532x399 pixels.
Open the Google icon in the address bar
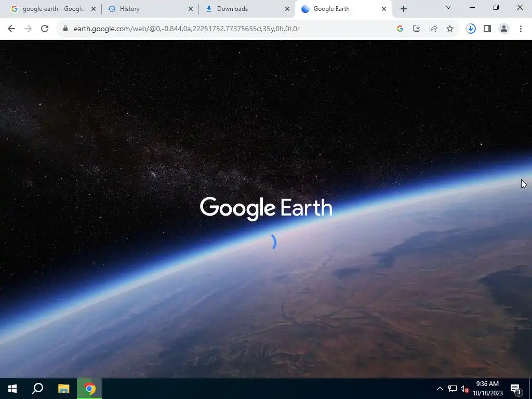400,29
